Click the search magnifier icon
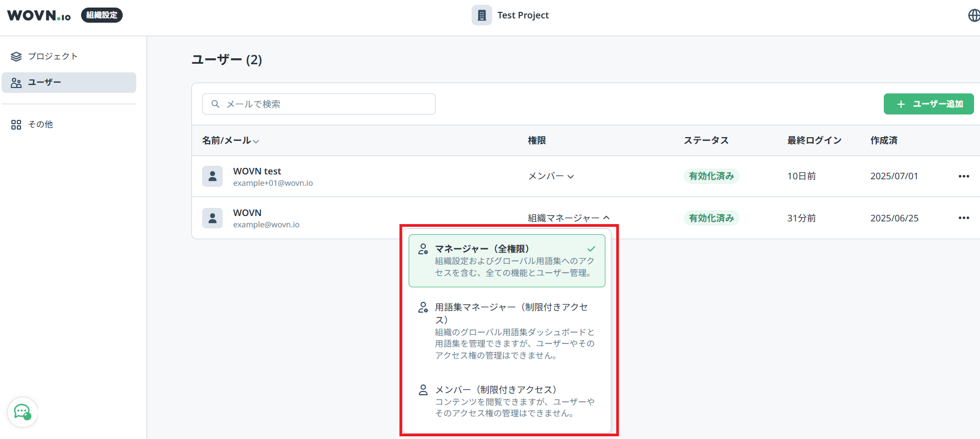This screenshot has height=439, width=980. (215, 104)
